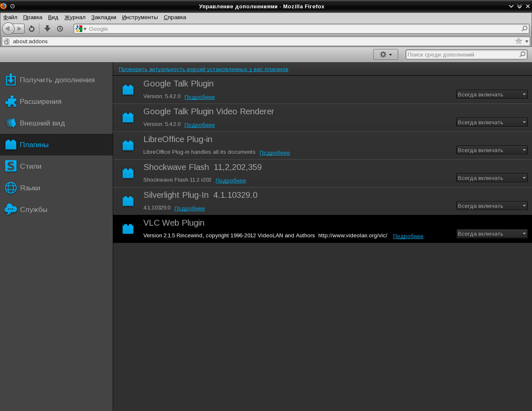Switch to the Внешний вид category
Image resolution: width=532 pixels, height=411 pixels.
point(56,123)
